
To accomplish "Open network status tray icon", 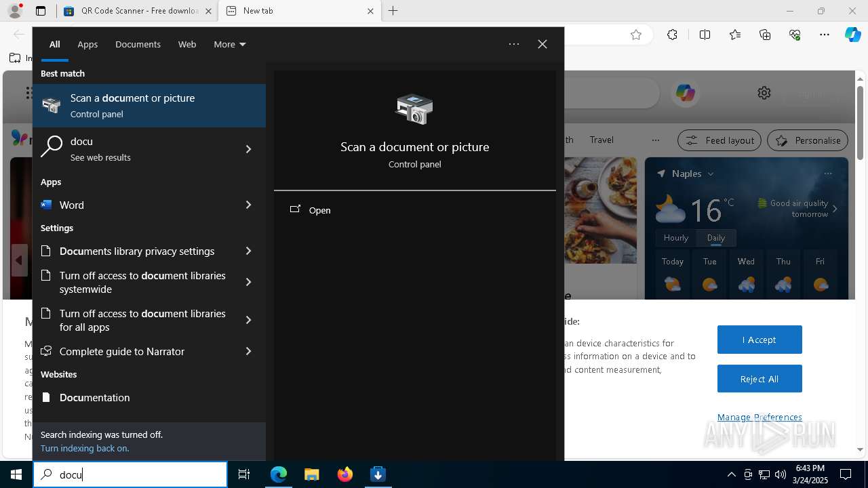I will coord(764,474).
